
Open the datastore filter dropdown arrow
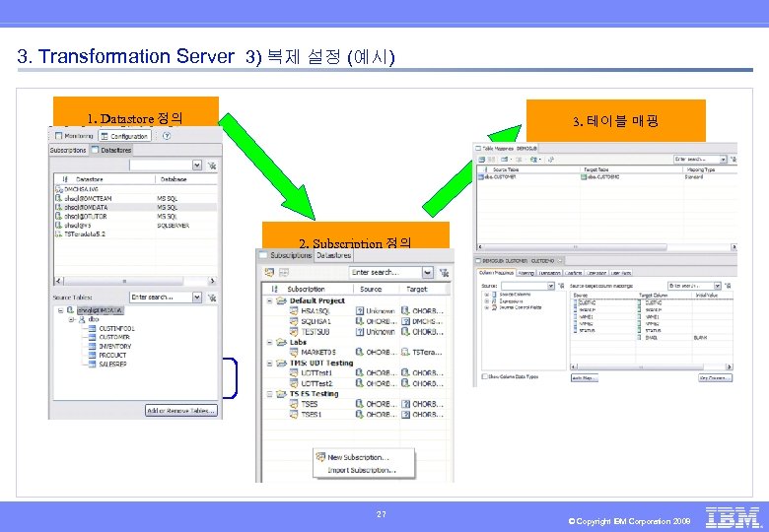click(196, 166)
